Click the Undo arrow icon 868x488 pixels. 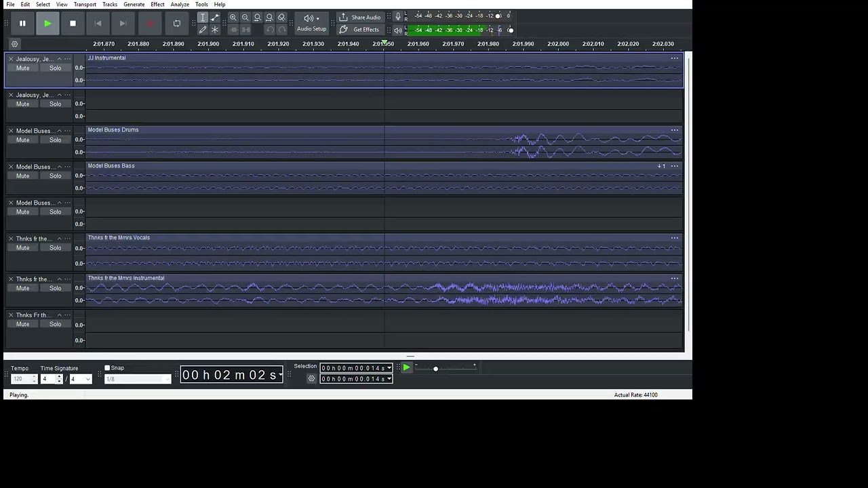pos(270,30)
